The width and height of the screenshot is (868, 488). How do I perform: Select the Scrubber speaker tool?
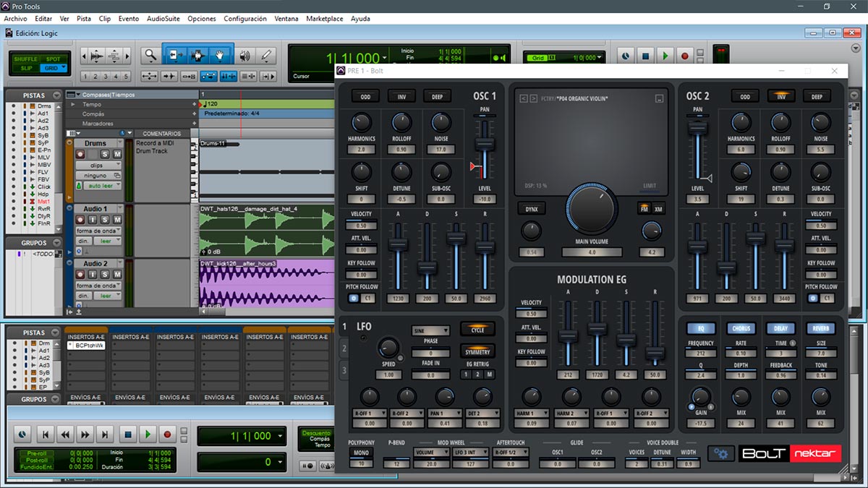(x=245, y=55)
